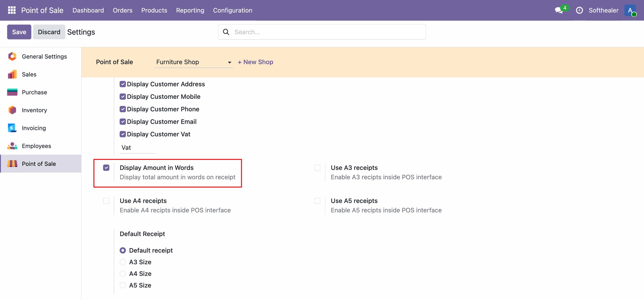Open the conversations chat icon
644x300 pixels.
(559, 10)
